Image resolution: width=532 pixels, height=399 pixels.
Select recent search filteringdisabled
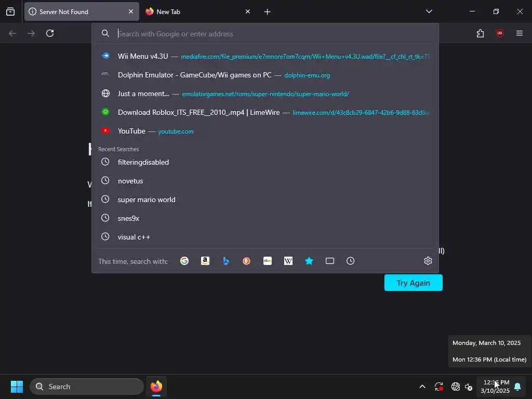[265, 162]
